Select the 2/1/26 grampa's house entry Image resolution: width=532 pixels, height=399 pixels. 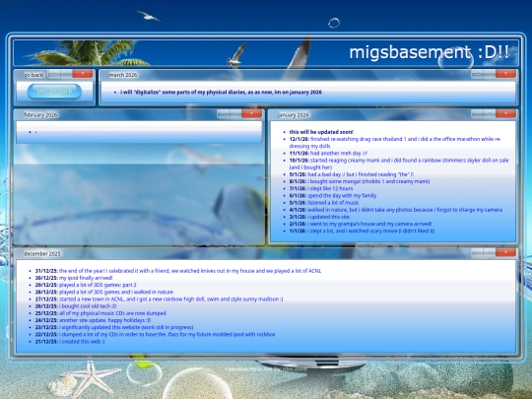click(x=361, y=224)
